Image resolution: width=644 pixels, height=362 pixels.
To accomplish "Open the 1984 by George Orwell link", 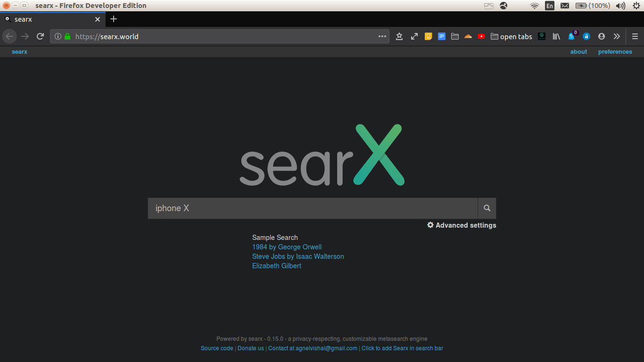I will coord(286,247).
